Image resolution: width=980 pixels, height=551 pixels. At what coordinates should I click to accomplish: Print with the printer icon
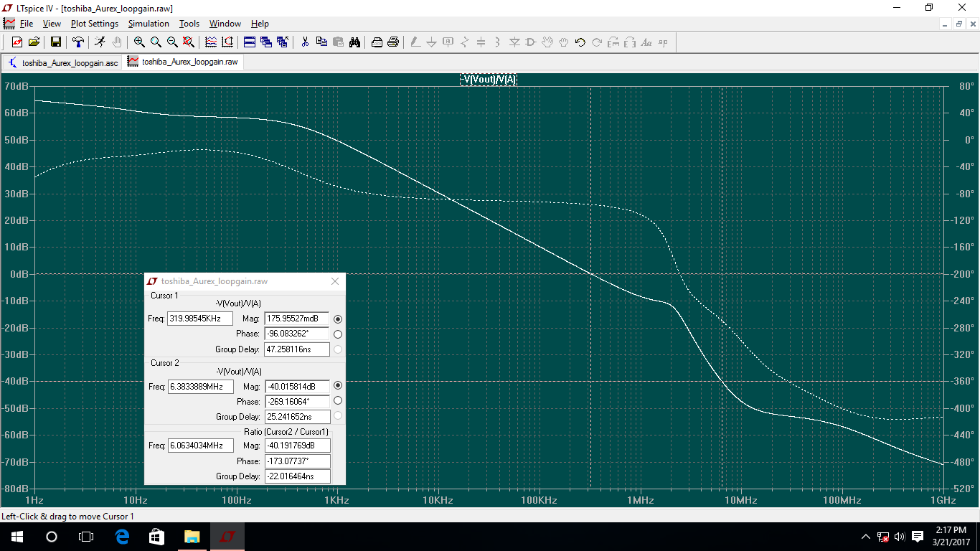point(393,42)
